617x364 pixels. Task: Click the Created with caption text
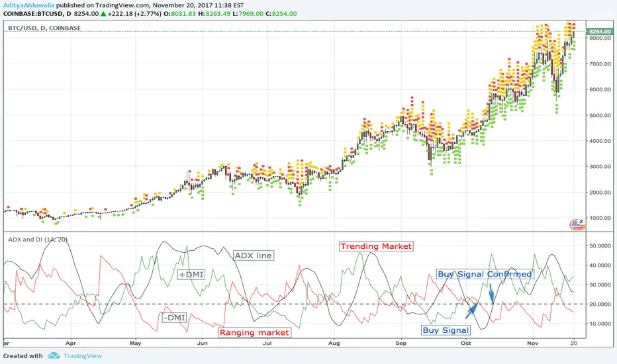pyautogui.click(x=23, y=356)
